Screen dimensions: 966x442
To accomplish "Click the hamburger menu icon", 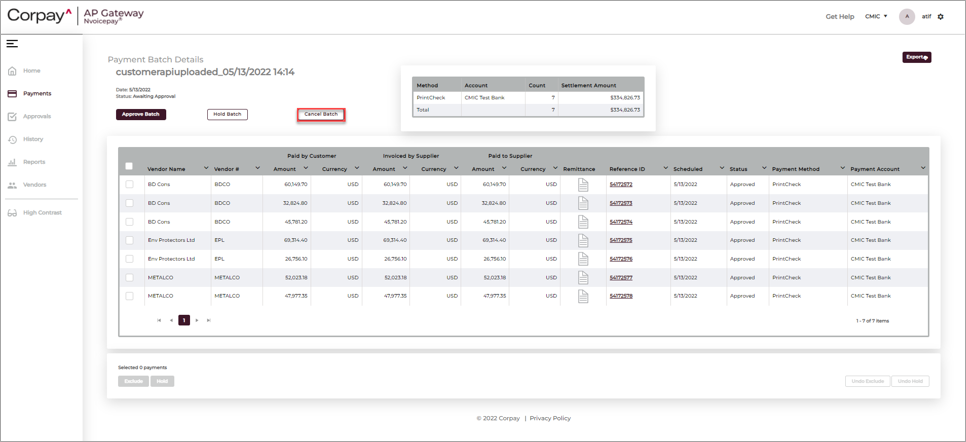I will coord(12,44).
